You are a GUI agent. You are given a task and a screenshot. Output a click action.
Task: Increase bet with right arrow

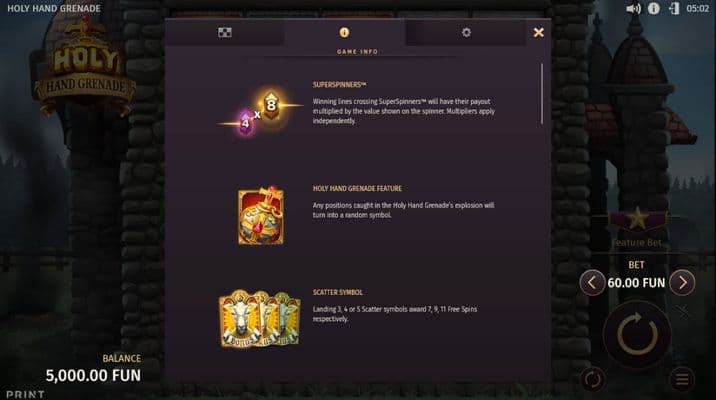click(x=682, y=283)
